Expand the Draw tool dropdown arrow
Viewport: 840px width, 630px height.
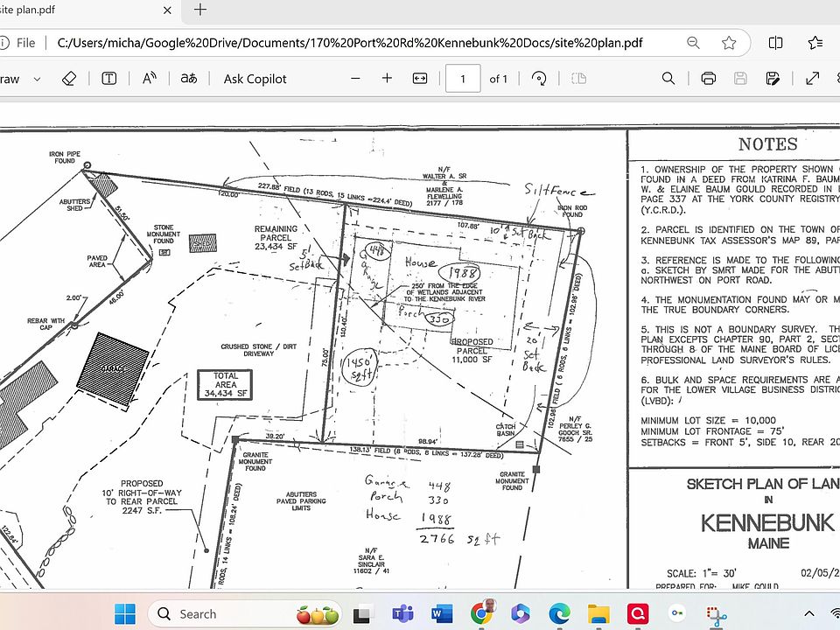(x=37, y=80)
